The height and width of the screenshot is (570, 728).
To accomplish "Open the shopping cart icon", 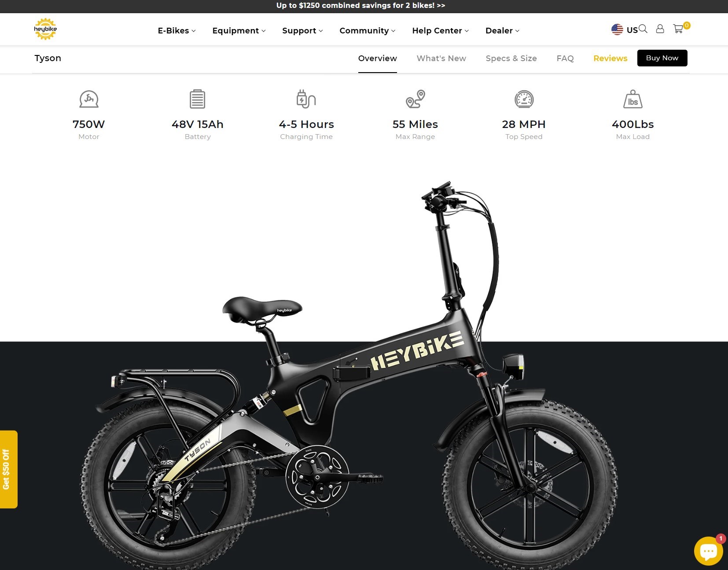I will coord(678,29).
